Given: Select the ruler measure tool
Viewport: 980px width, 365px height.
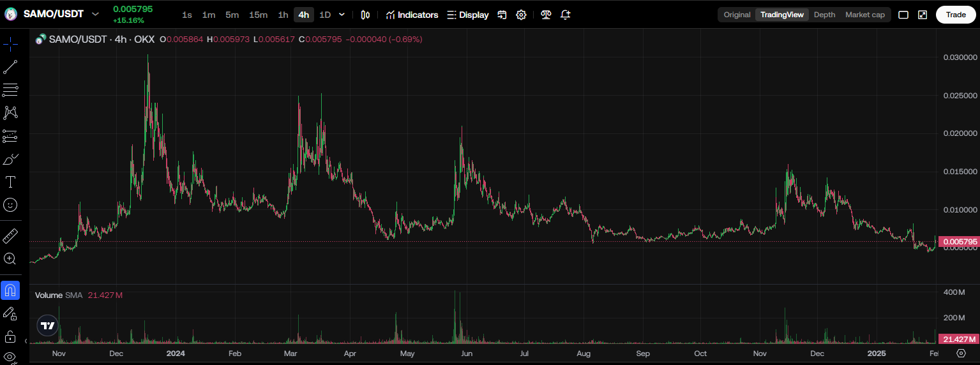Looking at the screenshot, I should (x=10, y=236).
